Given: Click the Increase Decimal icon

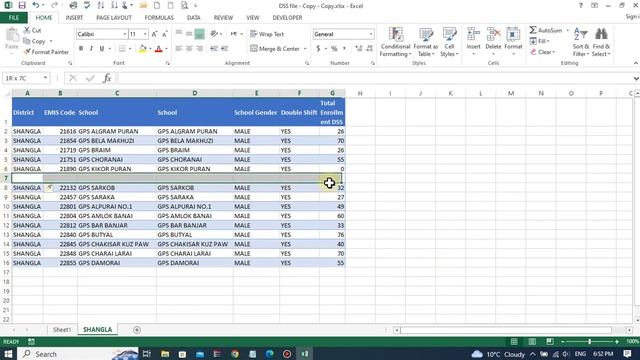Looking at the screenshot, I should [358, 49].
